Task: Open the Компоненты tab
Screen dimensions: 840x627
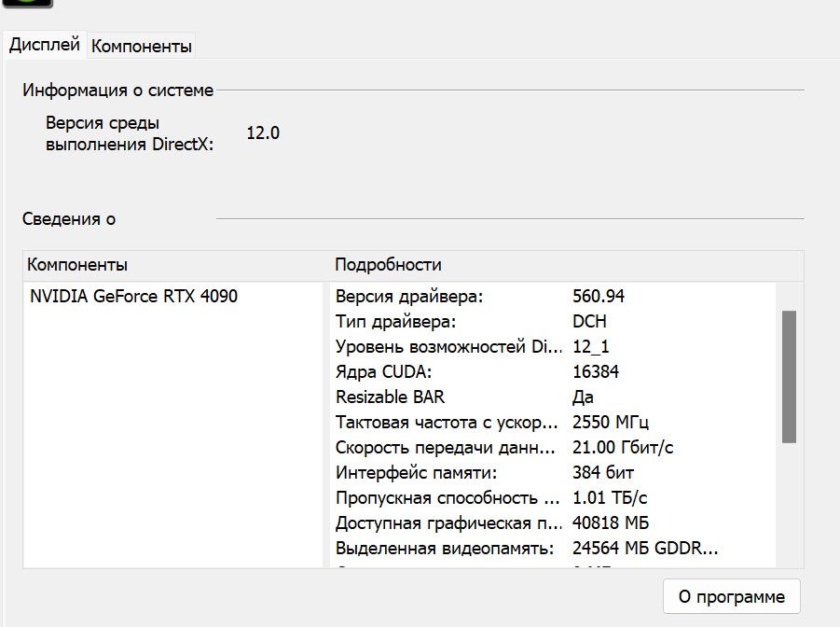Action: pyautogui.click(x=142, y=46)
